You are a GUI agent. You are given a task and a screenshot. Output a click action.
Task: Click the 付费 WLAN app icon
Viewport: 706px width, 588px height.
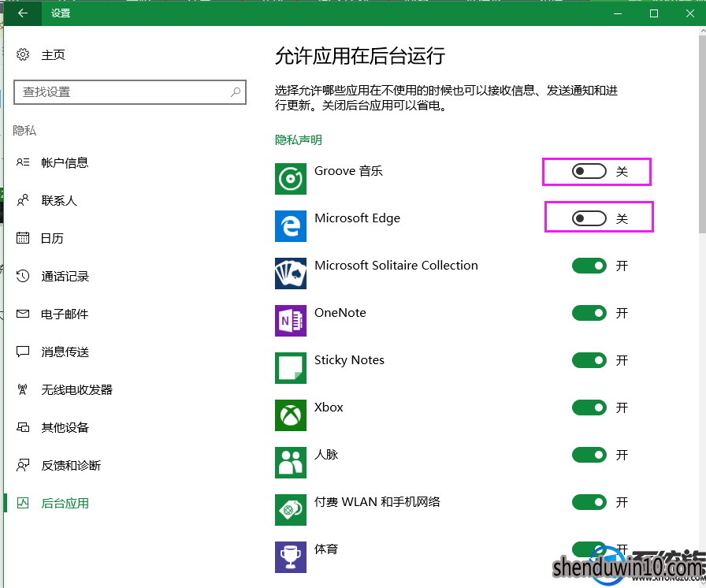tap(291, 510)
